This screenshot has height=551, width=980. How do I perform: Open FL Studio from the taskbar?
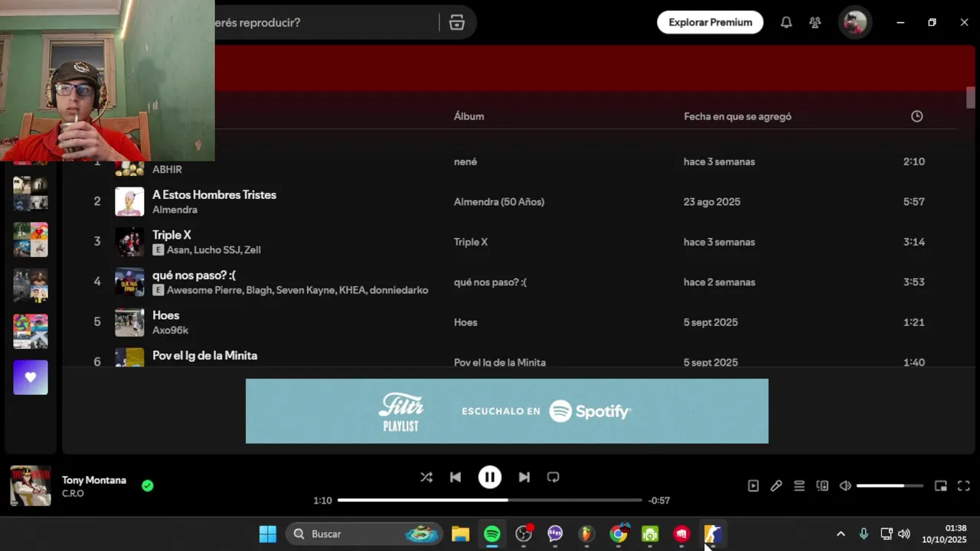coord(586,533)
